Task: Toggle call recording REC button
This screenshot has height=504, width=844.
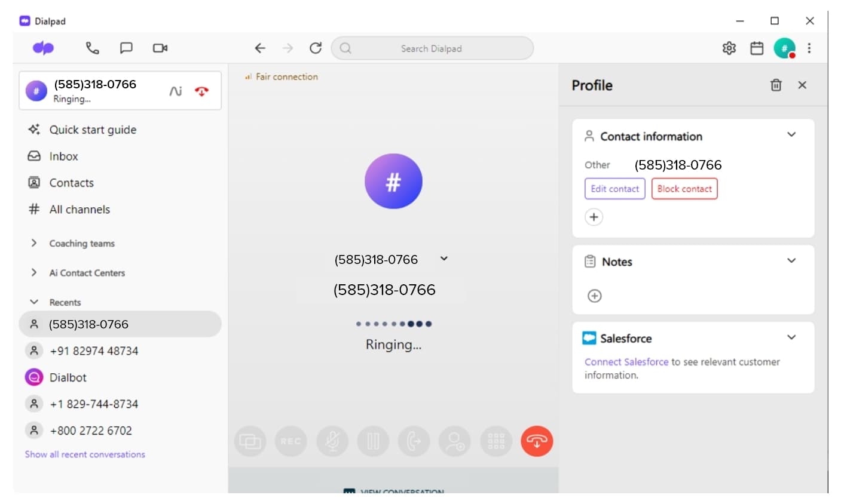Action: point(291,441)
